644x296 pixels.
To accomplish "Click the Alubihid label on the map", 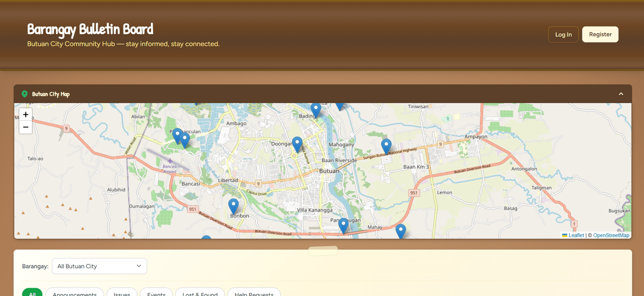I will point(116,190).
